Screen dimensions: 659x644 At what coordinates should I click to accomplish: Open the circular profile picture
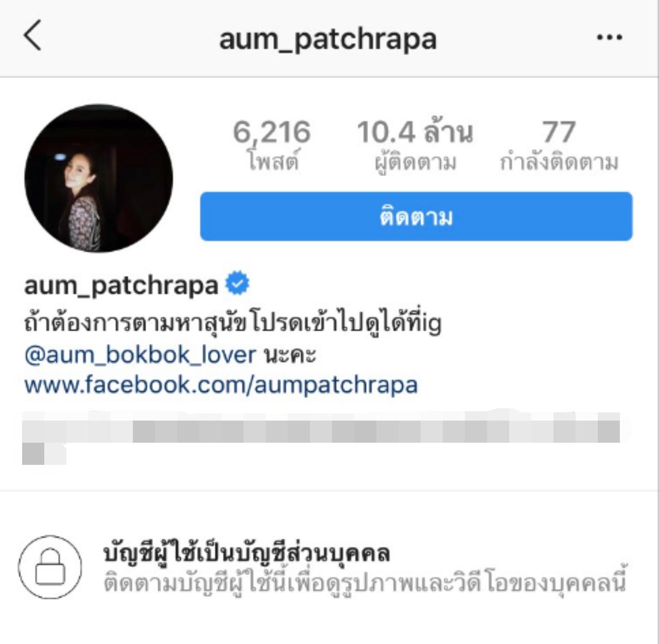(x=99, y=179)
